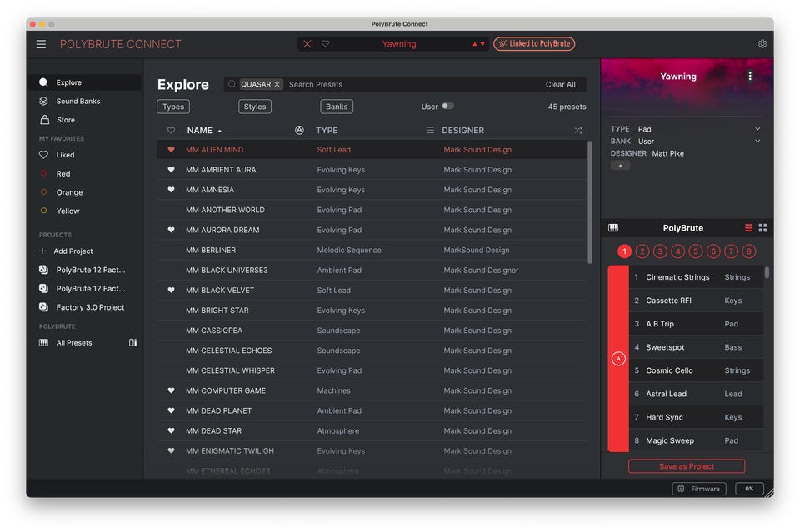Viewport: 800px width, 532px height.
Task: Open column options list icon beside DESIGNER
Action: point(430,131)
